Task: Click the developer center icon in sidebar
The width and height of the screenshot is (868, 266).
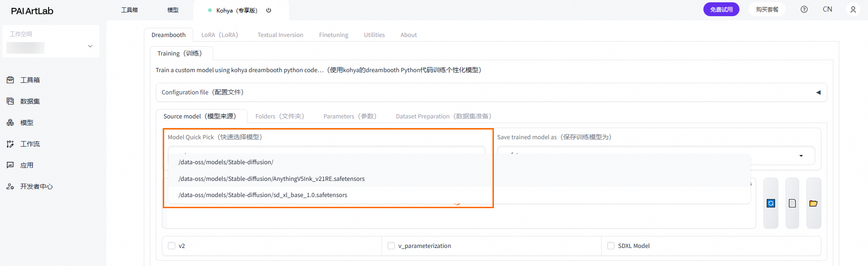Action: pyautogui.click(x=10, y=186)
